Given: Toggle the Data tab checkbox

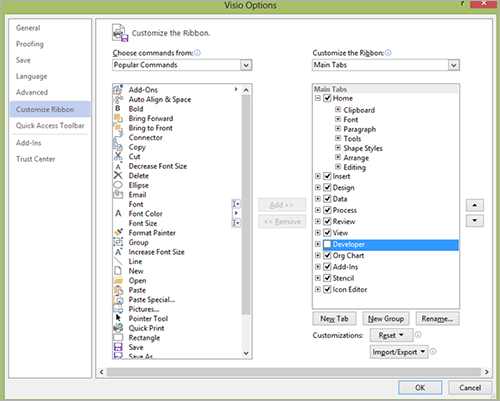Looking at the screenshot, I should (327, 199).
